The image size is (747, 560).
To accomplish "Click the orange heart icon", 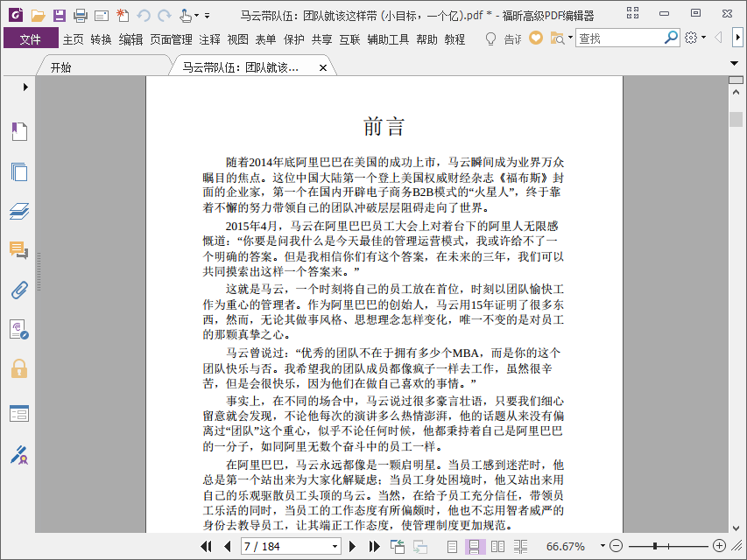I will pyautogui.click(x=536, y=38).
